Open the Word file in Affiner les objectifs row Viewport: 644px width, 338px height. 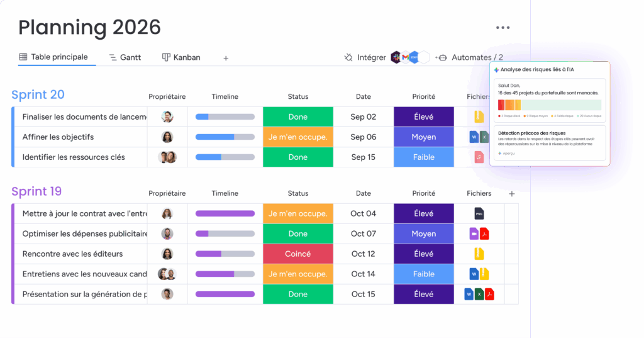pyautogui.click(x=474, y=137)
